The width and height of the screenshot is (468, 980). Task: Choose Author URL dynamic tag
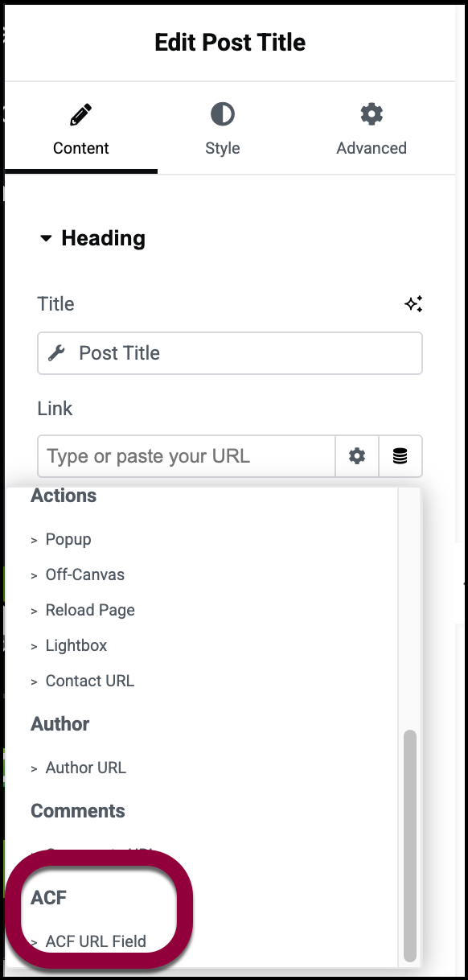[x=86, y=768]
